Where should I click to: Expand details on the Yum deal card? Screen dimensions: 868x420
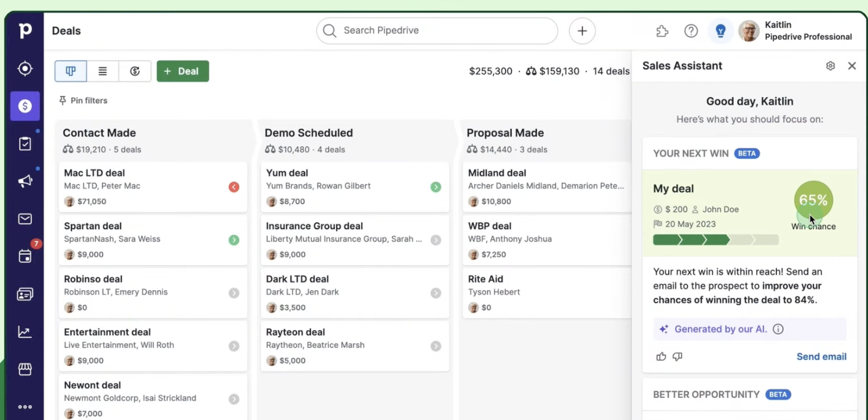[436, 187]
